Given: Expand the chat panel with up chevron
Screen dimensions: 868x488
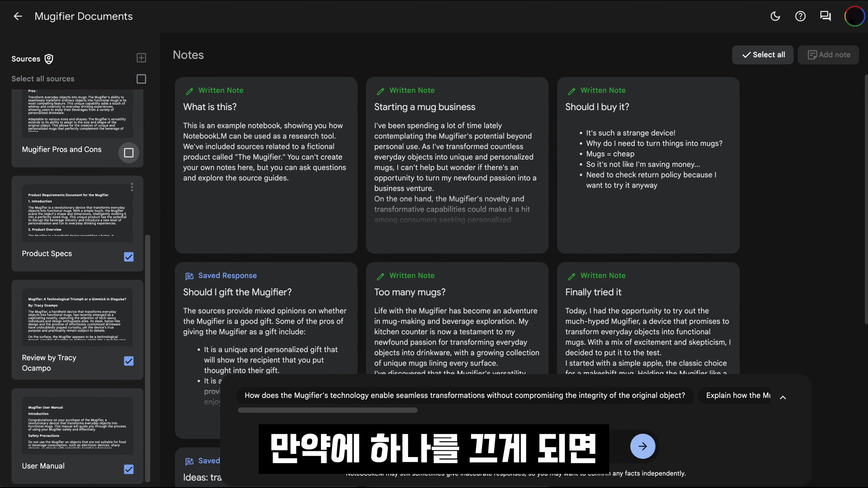Looking at the screenshot, I should pos(783,397).
